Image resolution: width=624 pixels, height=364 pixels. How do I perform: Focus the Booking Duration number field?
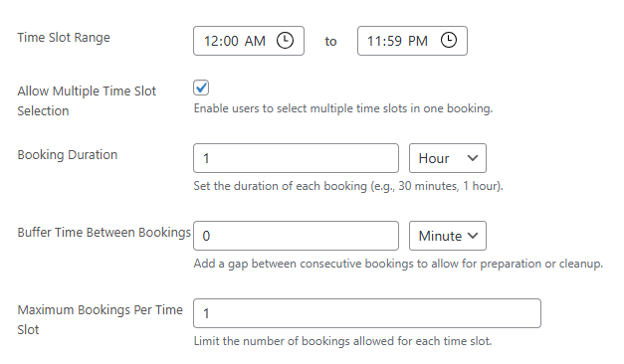(x=297, y=158)
